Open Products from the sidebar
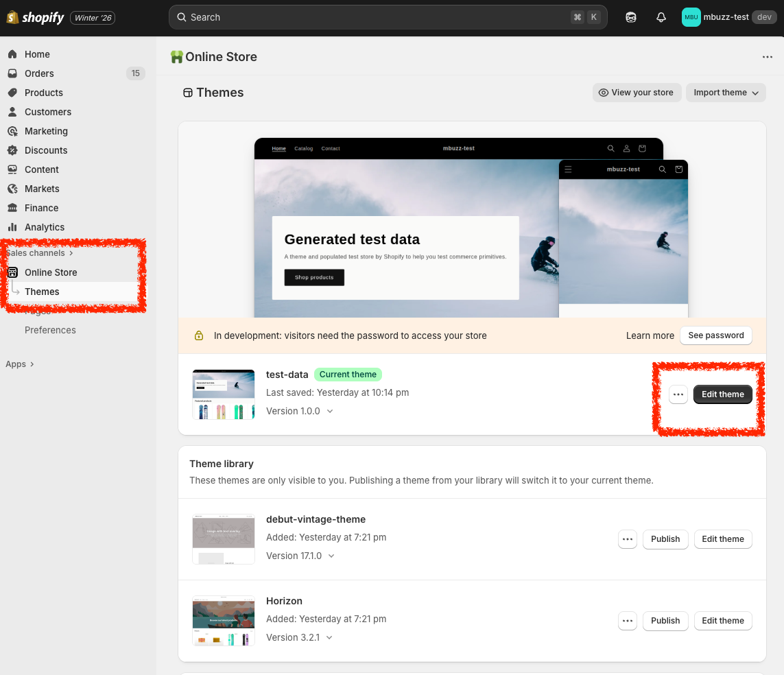The width and height of the screenshot is (784, 675). pos(45,93)
